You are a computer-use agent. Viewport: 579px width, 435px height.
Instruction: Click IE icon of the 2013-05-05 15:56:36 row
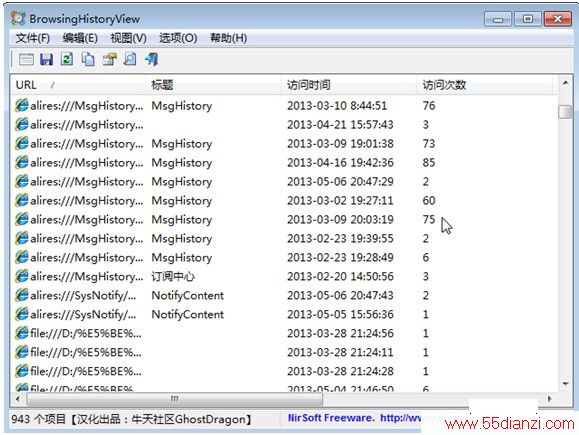tap(21, 314)
